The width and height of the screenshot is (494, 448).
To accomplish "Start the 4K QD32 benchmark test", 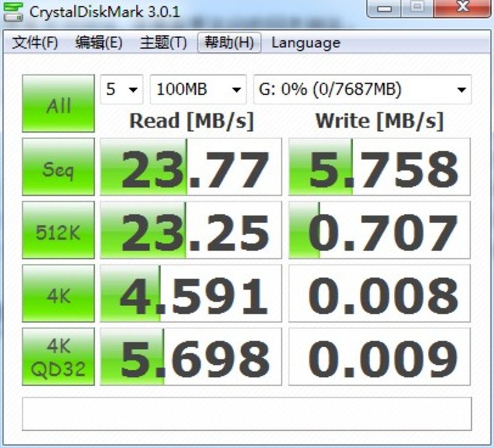I will point(58,357).
